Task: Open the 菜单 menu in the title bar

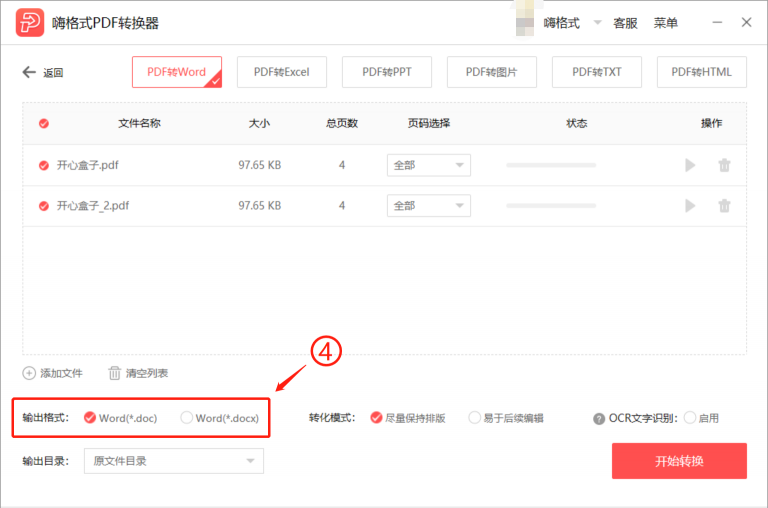Action: [666, 23]
